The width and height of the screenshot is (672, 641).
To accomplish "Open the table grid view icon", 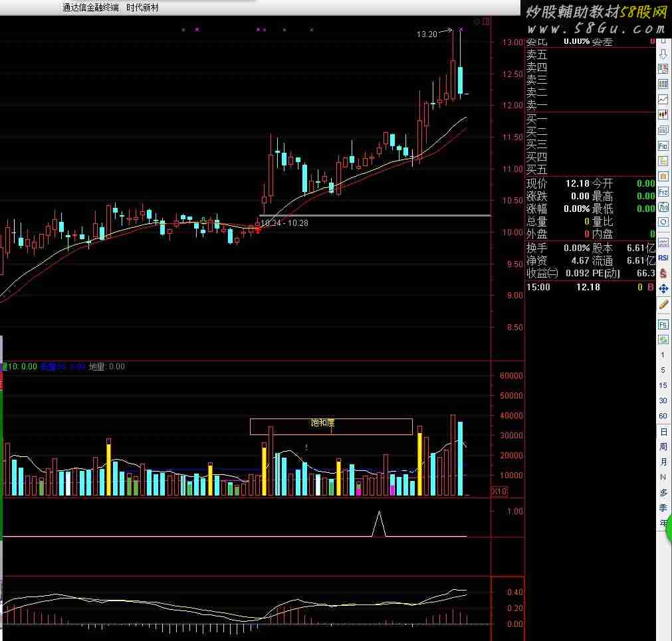I will click(x=663, y=84).
